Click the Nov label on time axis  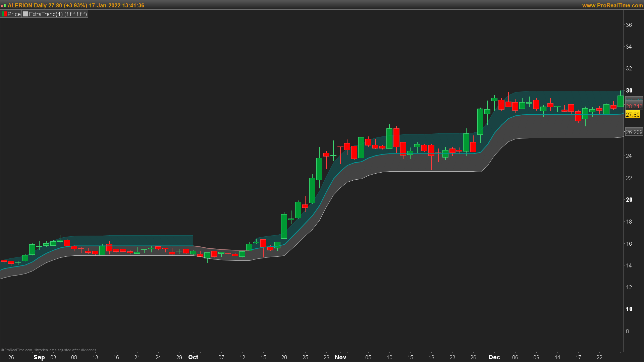pos(340,357)
